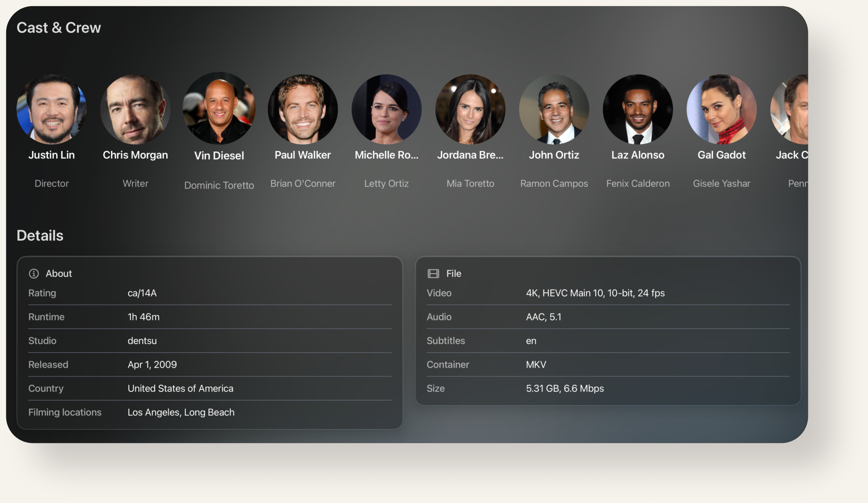This screenshot has height=503, width=868.
Task: Open John Ortiz's portrait thumbnail
Action: (x=554, y=109)
